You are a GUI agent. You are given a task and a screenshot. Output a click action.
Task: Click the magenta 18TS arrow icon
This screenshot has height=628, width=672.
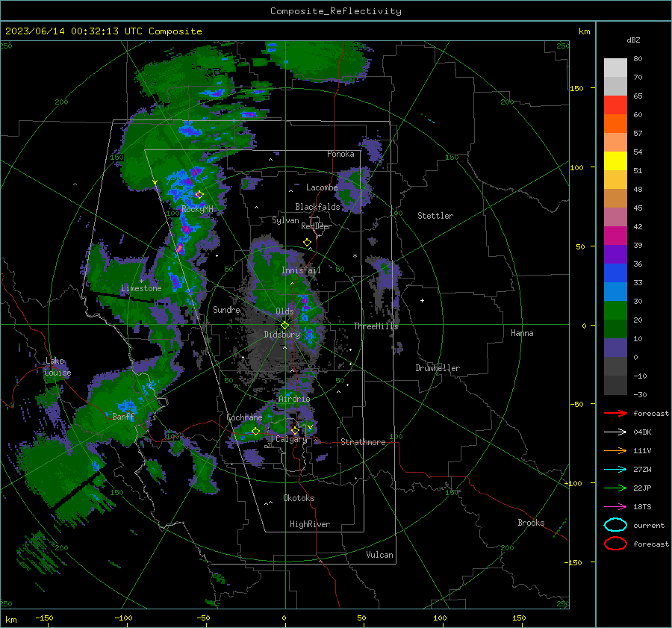tap(615, 507)
